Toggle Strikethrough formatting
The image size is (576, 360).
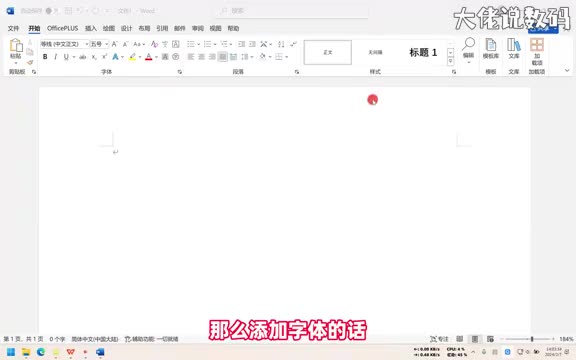(83, 57)
